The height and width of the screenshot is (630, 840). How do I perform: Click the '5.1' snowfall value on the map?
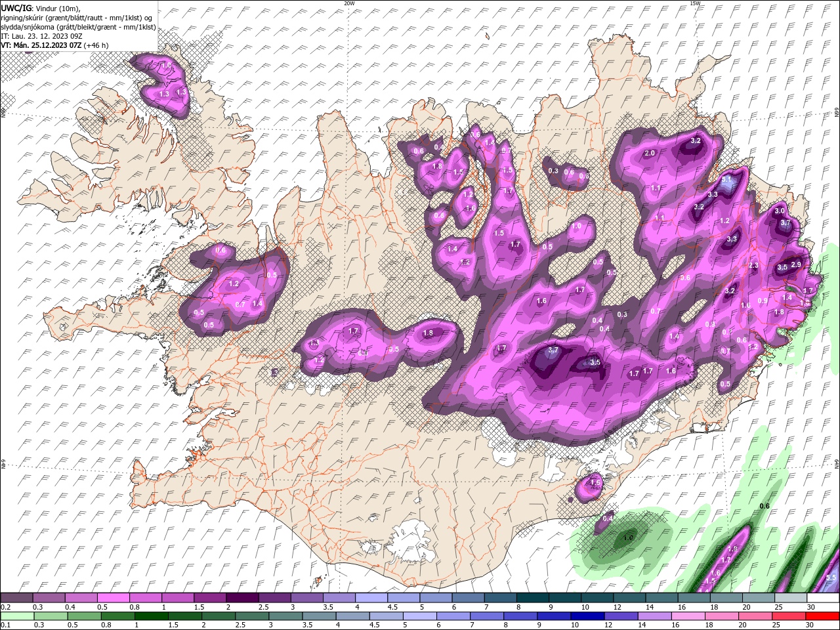(726, 179)
